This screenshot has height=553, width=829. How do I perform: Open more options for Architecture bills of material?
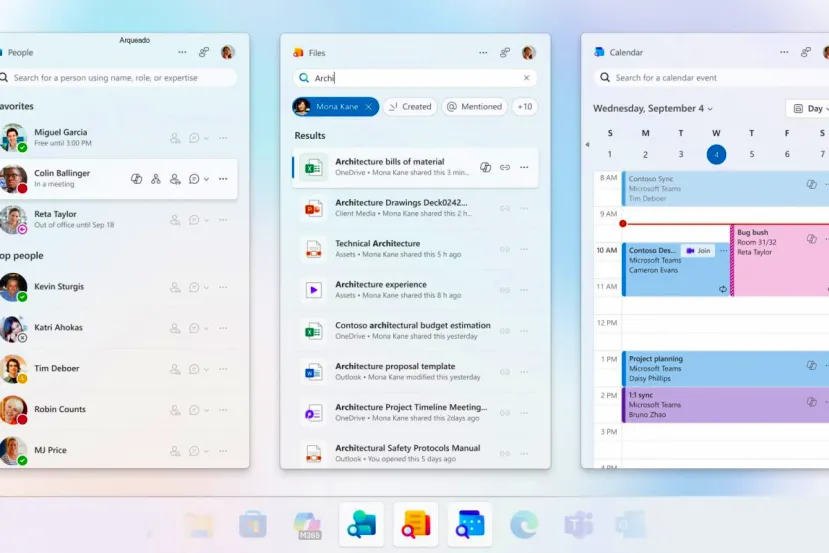click(x=524, y=167)
